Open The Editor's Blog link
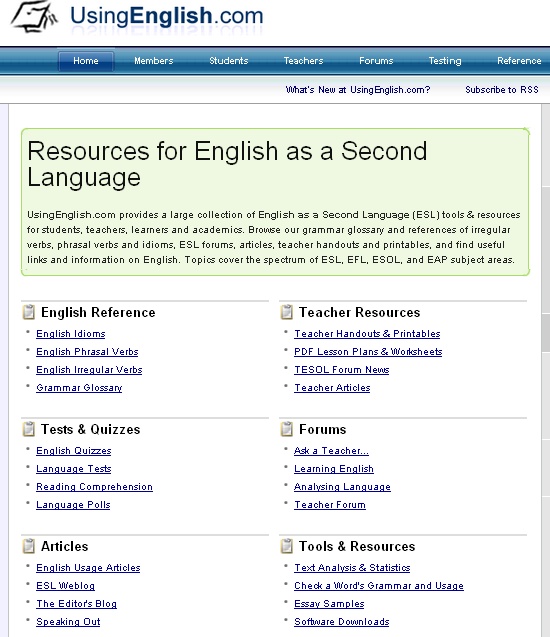 tap(76, 604)
